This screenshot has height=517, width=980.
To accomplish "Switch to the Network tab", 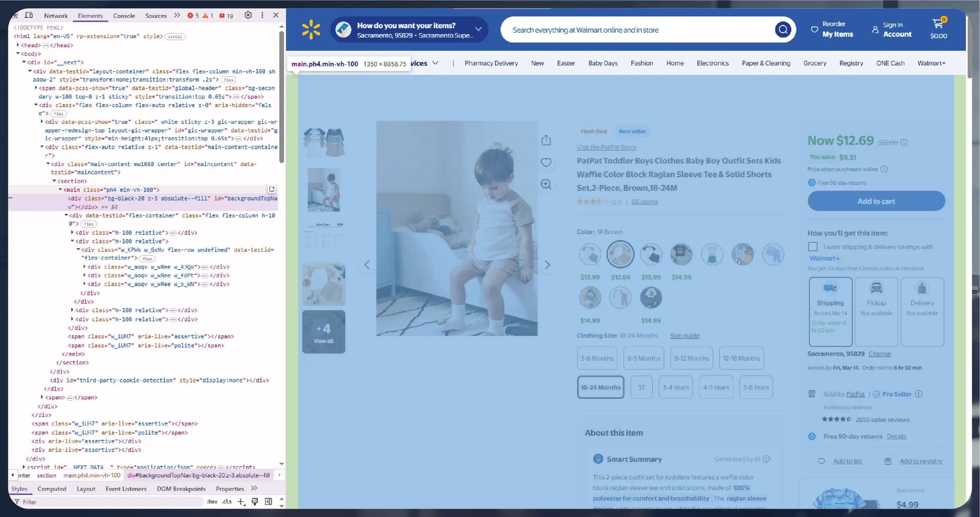I will point(55,16).
